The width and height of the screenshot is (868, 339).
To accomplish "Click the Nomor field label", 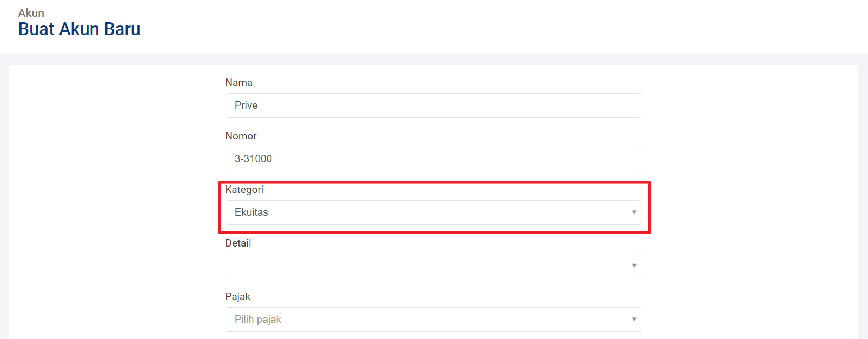I will pyautogui.click(x=241, y=136).
